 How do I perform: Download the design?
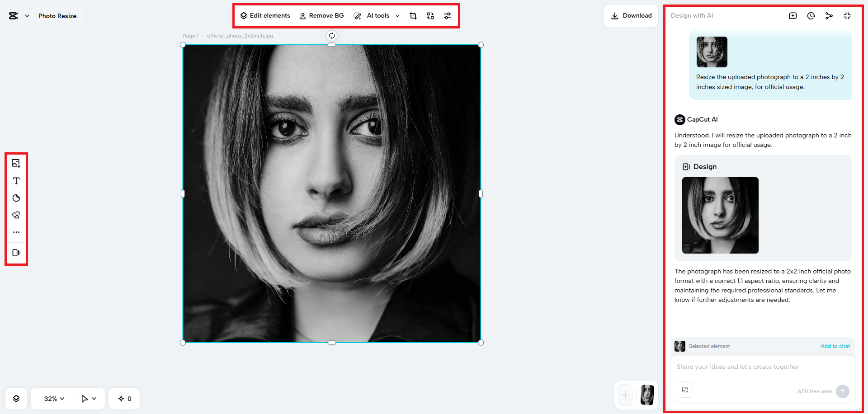tap(631, 16)
